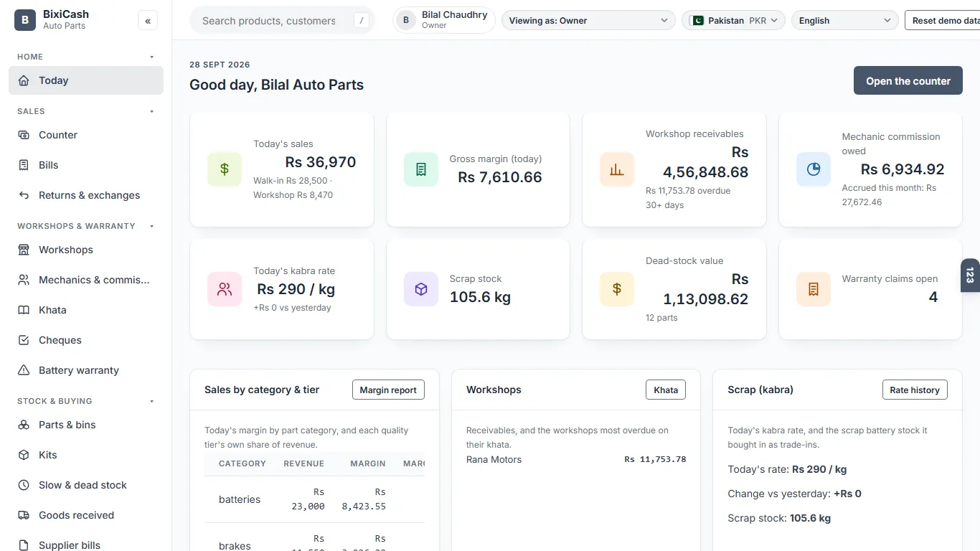The image size is (980, 551).
Task: Navigate to Battery warranty
Action: [x=86, y=370]
